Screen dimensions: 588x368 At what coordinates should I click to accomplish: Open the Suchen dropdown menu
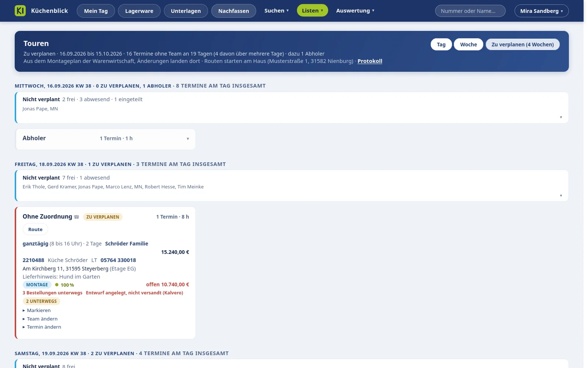click(277, 11)
